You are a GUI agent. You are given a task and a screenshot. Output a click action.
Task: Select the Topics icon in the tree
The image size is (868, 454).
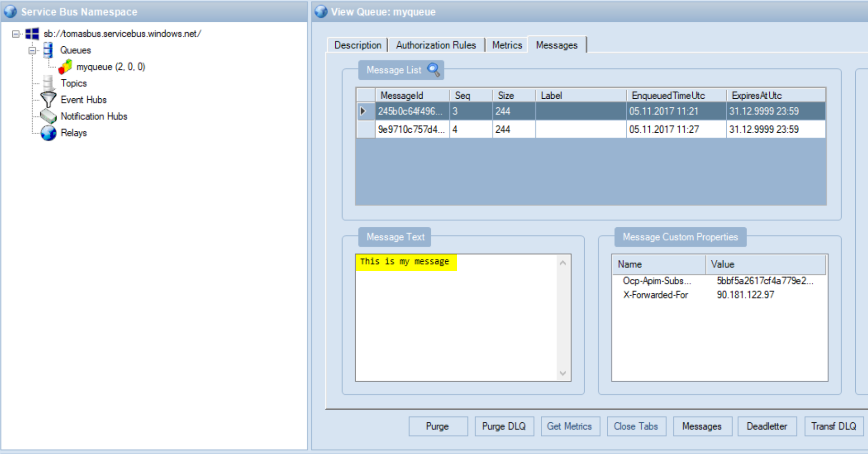(48, 83)
